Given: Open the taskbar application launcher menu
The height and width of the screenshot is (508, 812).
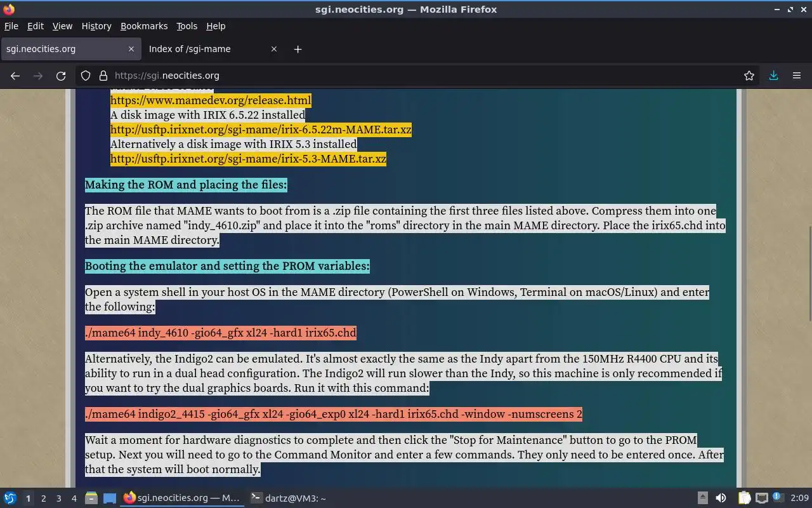Looking at the screenshot, I should [x=10, y=498].
